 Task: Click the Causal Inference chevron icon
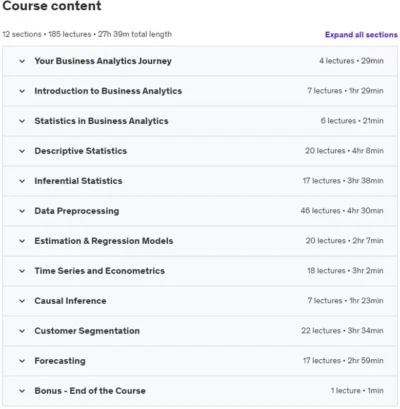click(x=22, y=301)
